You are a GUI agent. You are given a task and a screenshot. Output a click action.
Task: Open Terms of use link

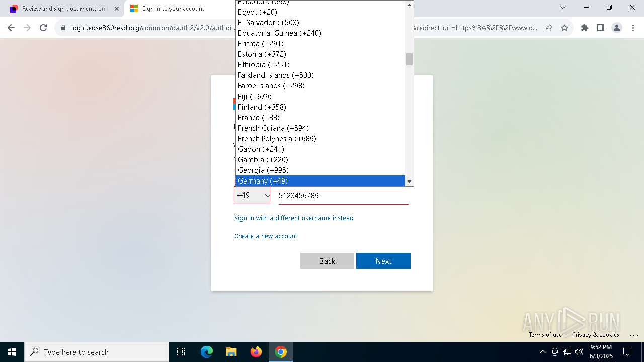click(x=545, y=335)
